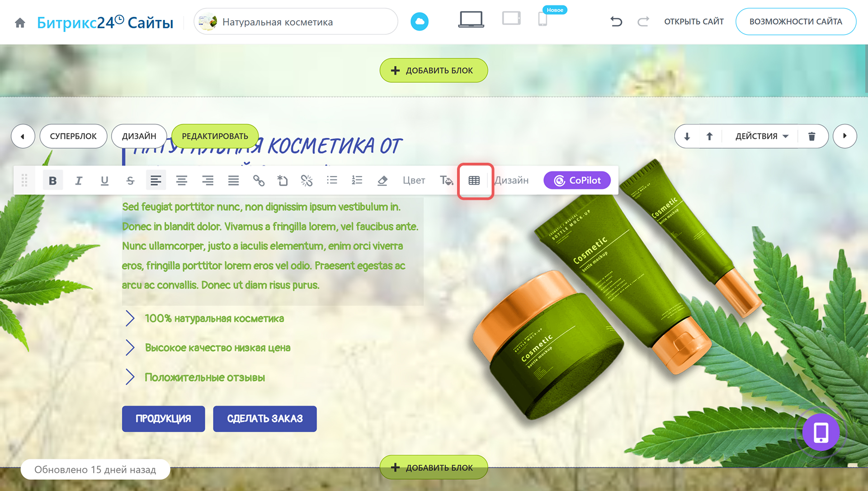Switch to mobile phone preview
Viewport: 868px width, 491px height.
click(x=542, y=19)
